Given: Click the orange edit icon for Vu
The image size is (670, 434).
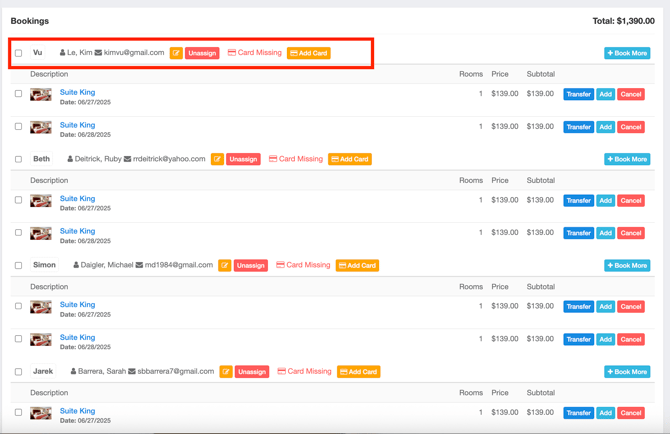Looking at the screenshot, I should (176, 53).
